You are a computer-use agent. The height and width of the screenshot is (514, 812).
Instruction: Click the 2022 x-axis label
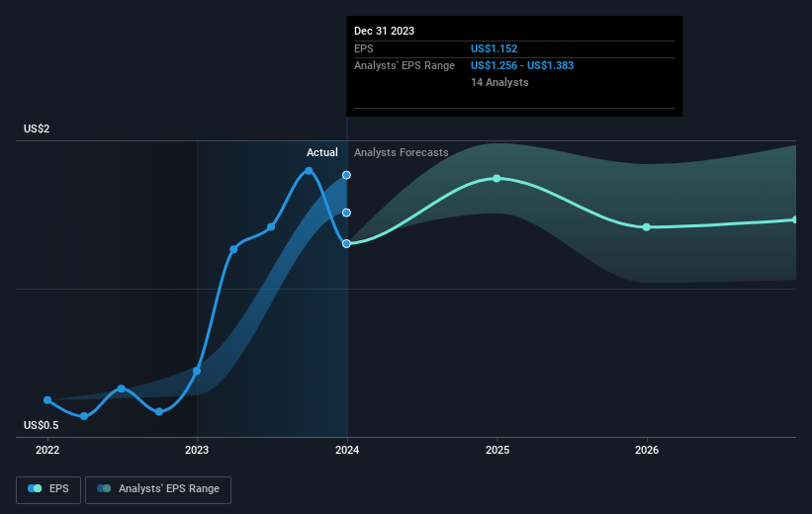47,450
